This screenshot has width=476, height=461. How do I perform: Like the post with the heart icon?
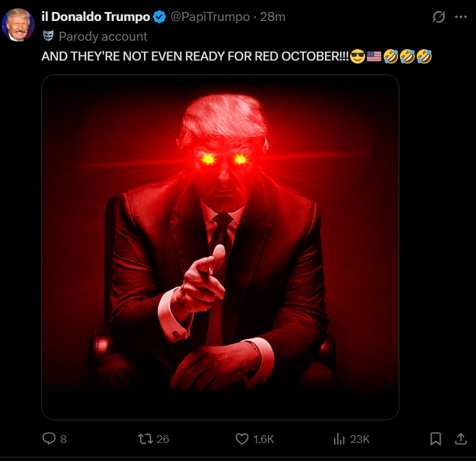pyautogui.click(x=242, y=439)
